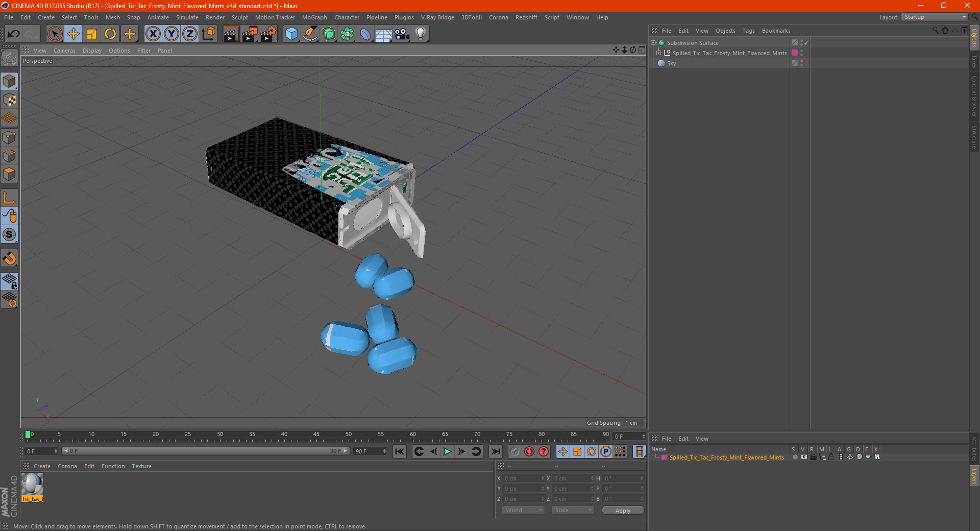
Task: Click the pink layer color in Layers panel
Action: 664,457
